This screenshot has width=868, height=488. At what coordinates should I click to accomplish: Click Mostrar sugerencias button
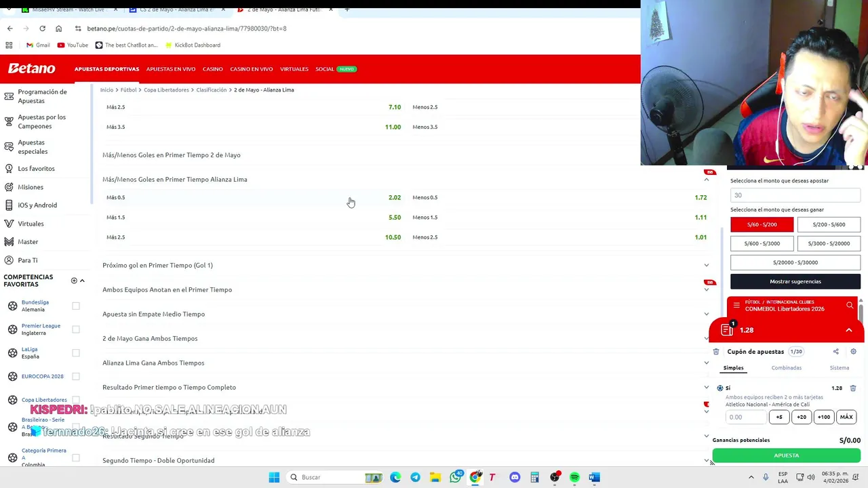tap(795, 281)
